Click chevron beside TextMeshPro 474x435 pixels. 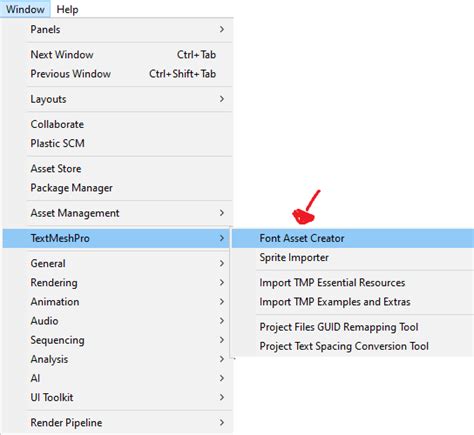pyautogui.click(x=222, y=238)
